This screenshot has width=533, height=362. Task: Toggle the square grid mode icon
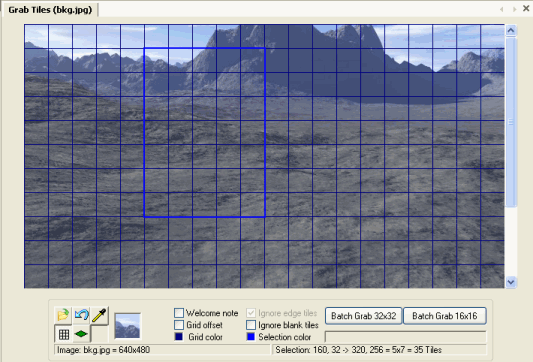coord(63,334)
